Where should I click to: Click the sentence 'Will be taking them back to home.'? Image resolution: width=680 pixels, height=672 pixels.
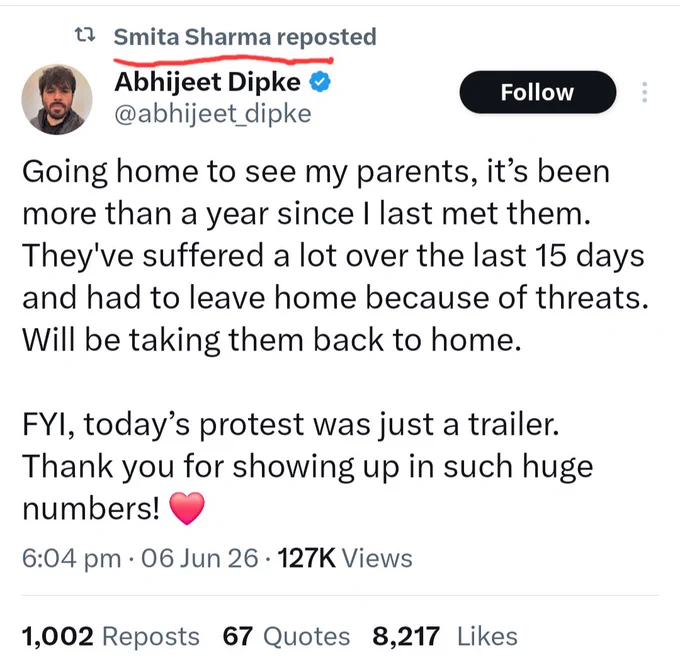[271, 339]
